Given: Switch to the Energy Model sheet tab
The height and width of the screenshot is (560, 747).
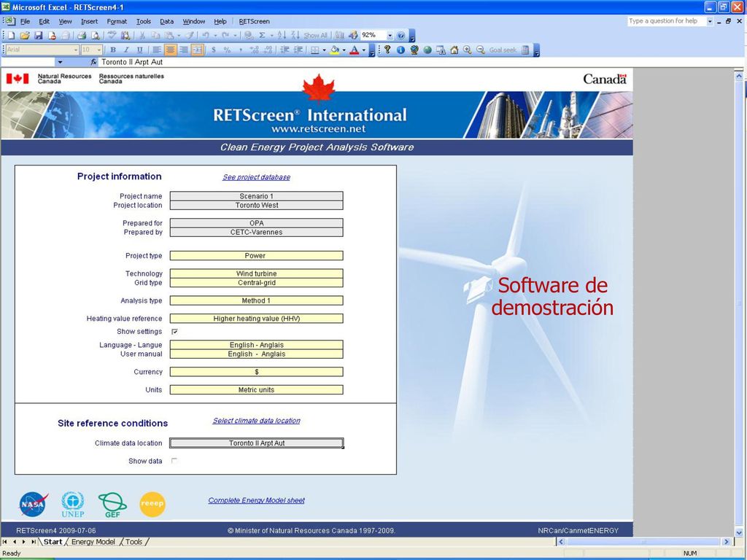Looking at the screenshot, I should (x=93, y=542).
